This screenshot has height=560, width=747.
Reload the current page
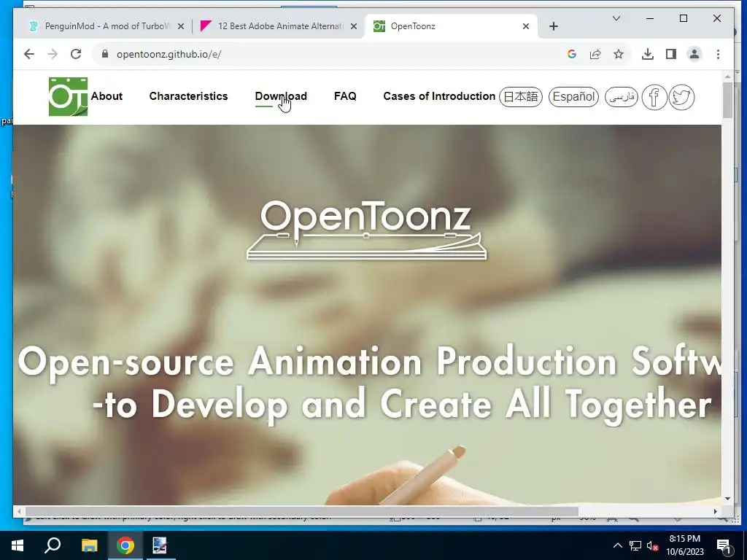(76, 54)
